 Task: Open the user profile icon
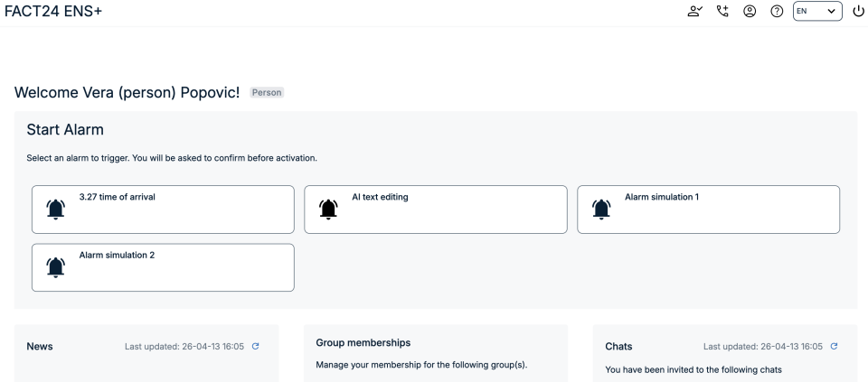(750, 11)
